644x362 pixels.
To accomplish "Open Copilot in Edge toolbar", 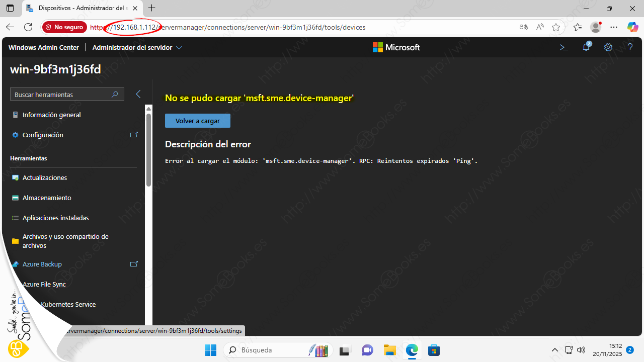I will click(x=632, y=27).
